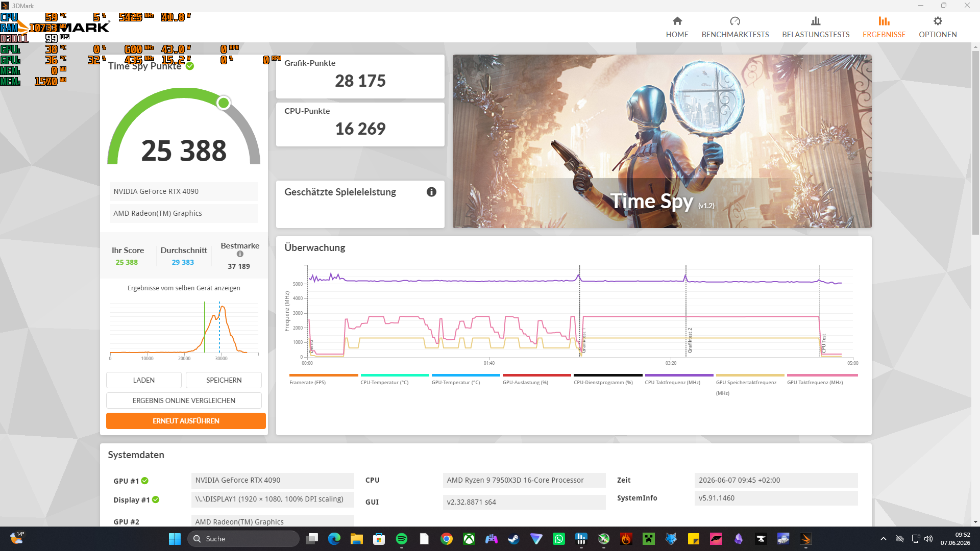Toggle the CPU-Temperatur legend swatch
Viewport: 980px width, 551px height.
coord(395,375)
